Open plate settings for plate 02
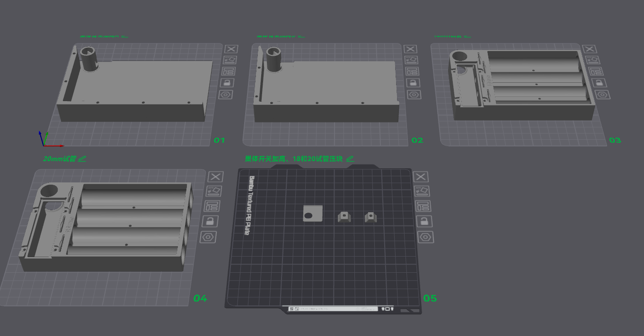 coord(414,95)
